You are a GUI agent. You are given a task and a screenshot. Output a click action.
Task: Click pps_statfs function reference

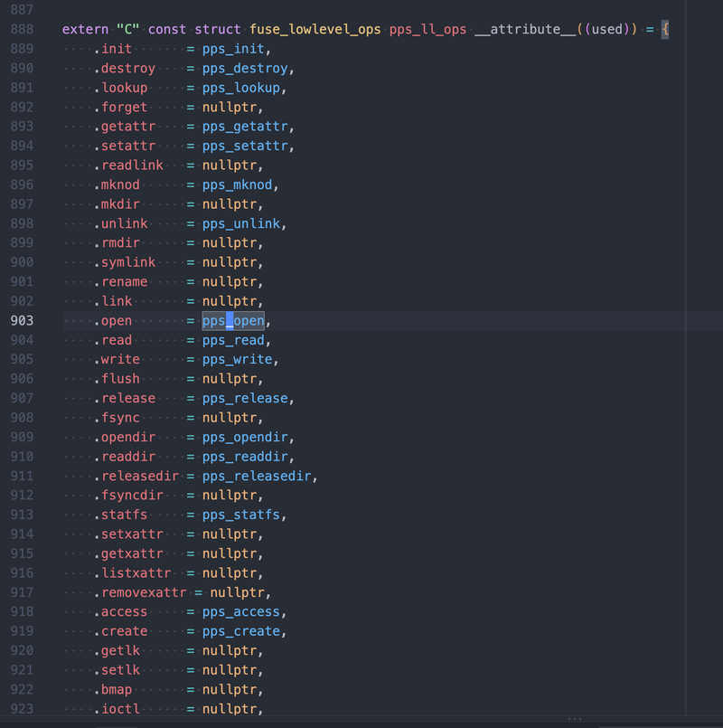point(240,515)
